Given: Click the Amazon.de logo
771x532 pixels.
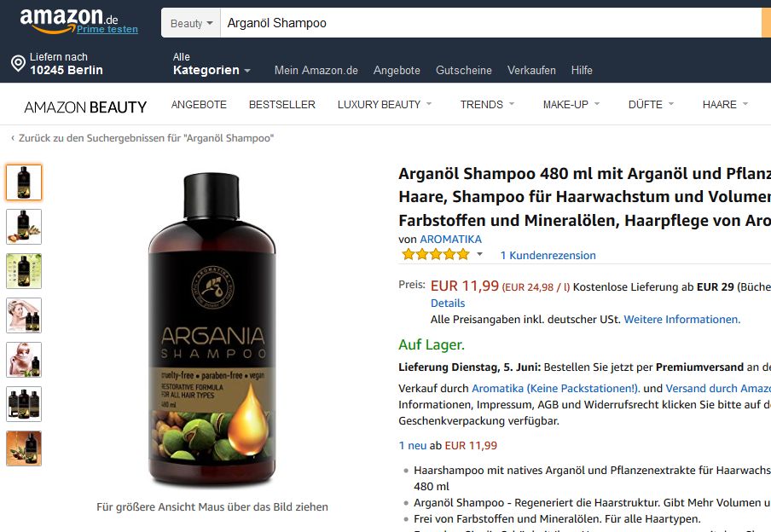Looking at the screenshot, I should 69,20.
